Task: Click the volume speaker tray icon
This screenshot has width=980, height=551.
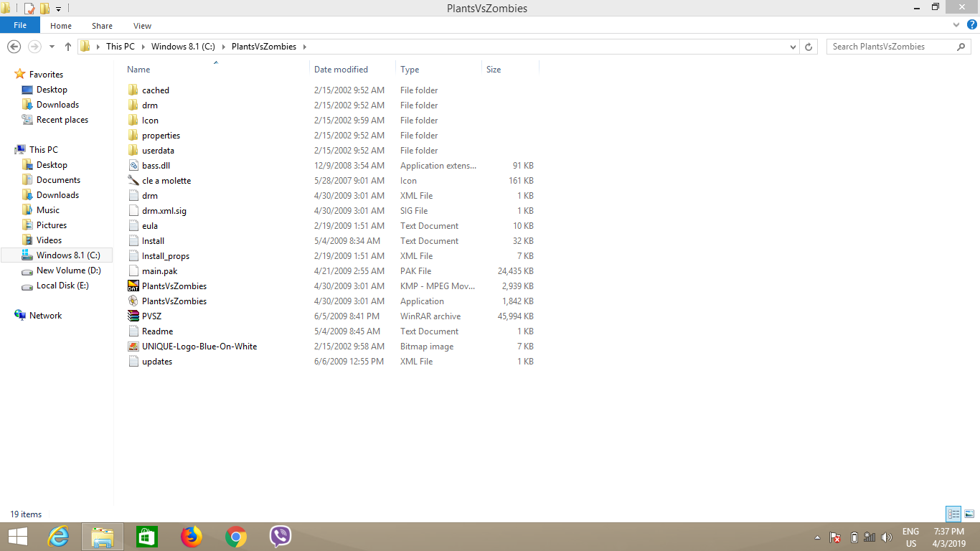Action: (887, 537)
